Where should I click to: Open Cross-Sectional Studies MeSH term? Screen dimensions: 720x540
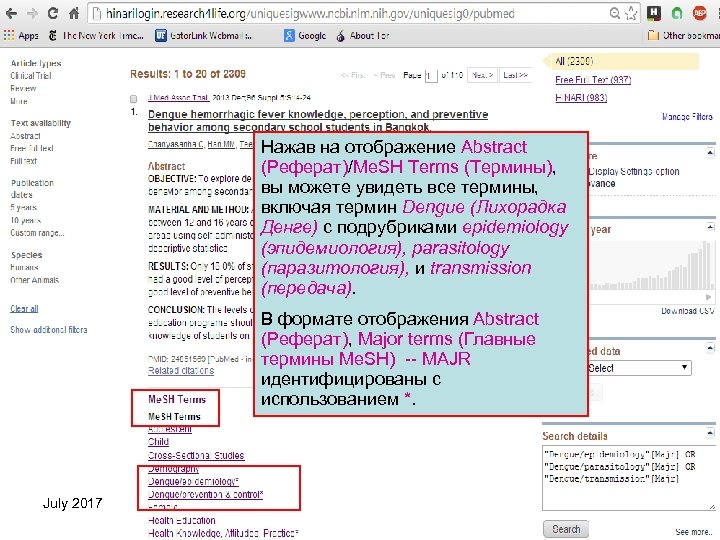pyautogui.click(x=196, y=456)
